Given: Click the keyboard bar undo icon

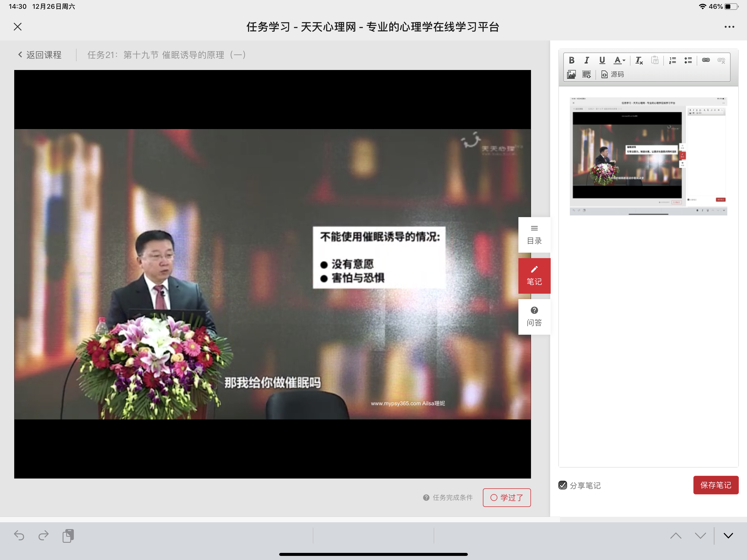Looking at the screenshot, I should [x=19, y=536].
